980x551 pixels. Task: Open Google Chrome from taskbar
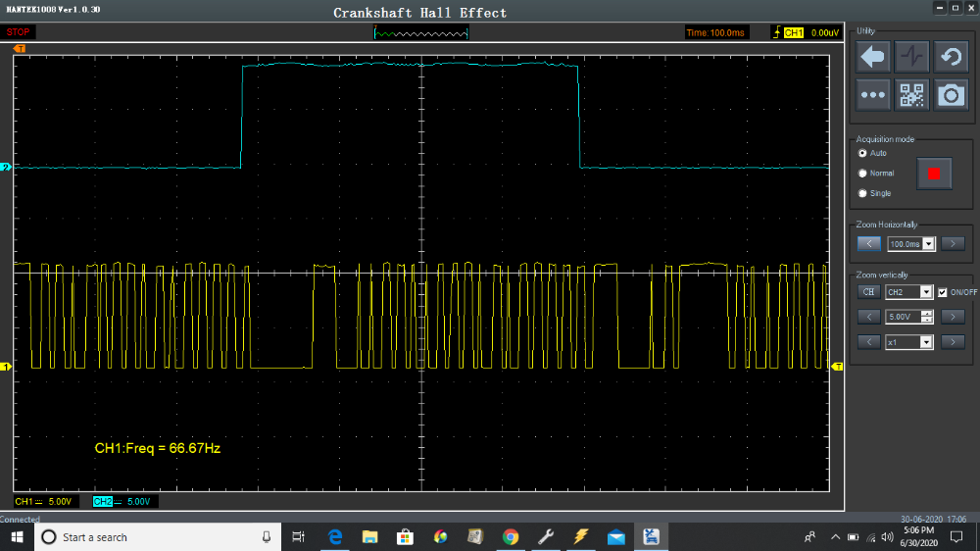511,537
